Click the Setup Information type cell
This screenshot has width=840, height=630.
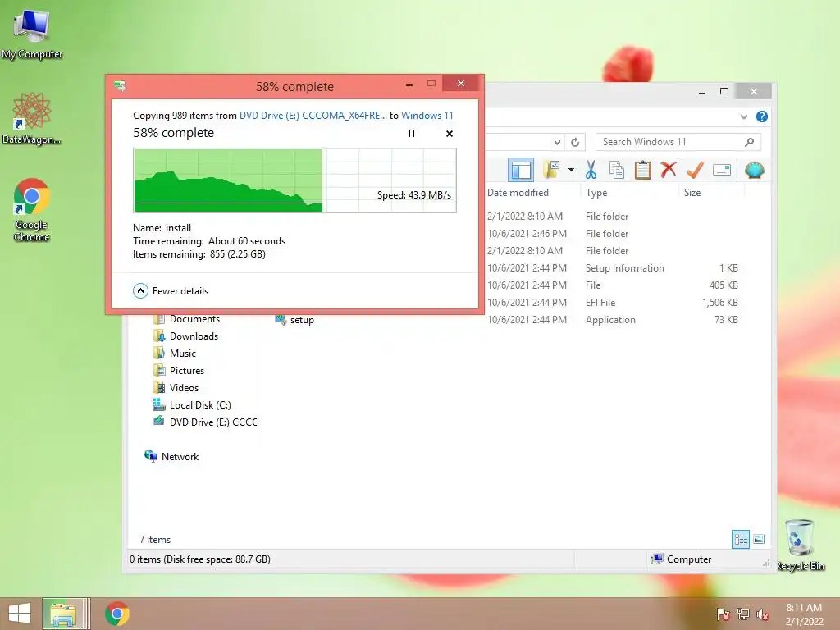coord(624,268)
